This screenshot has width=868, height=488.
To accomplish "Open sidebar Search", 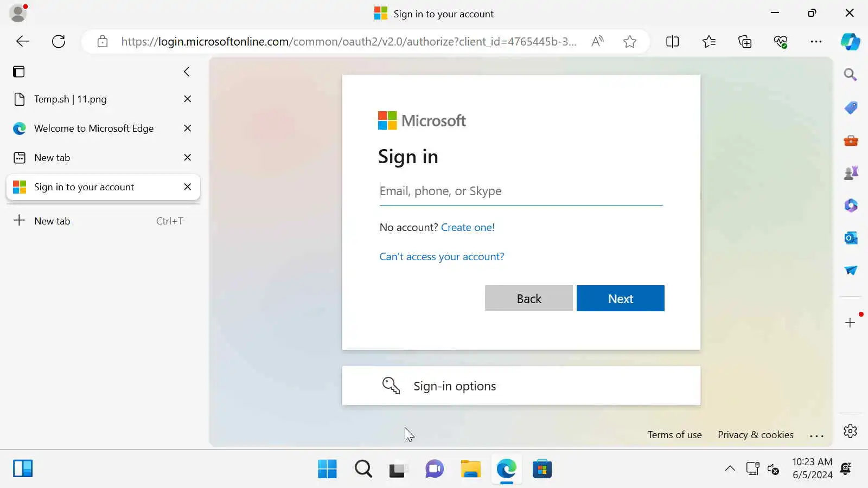I will [x=850, y=74].
